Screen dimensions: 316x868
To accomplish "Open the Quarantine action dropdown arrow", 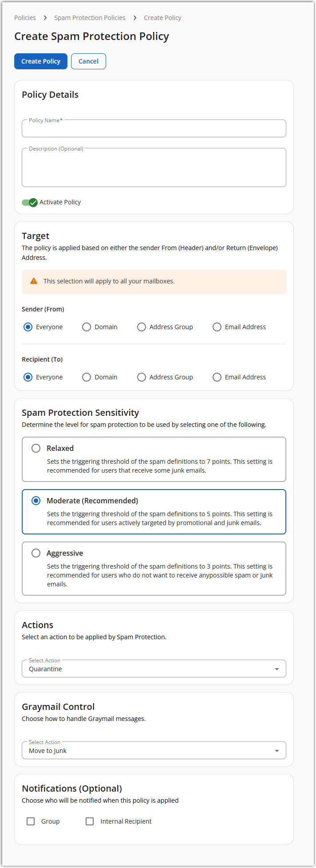I will (x=277, y=669).
